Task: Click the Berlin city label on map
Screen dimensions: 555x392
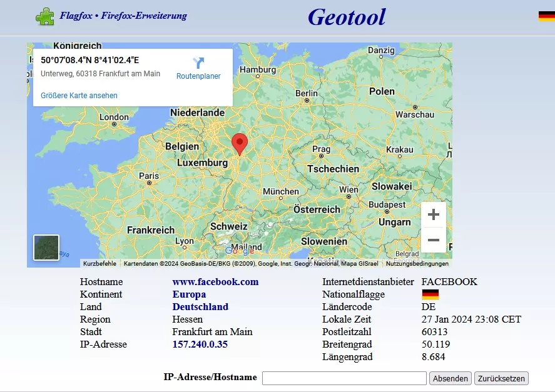Action: [x=307, y=93]
